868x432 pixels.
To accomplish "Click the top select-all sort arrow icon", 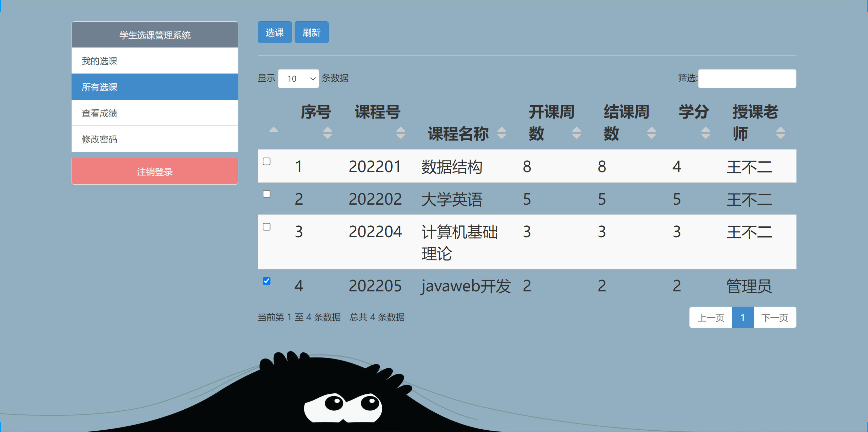I will click(x=273, y=130).
